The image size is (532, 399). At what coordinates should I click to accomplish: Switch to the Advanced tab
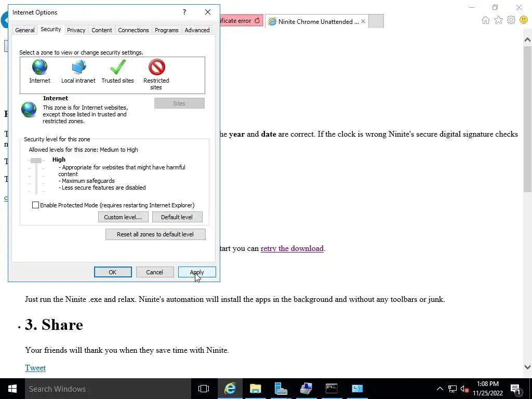(x=197, y=30)
